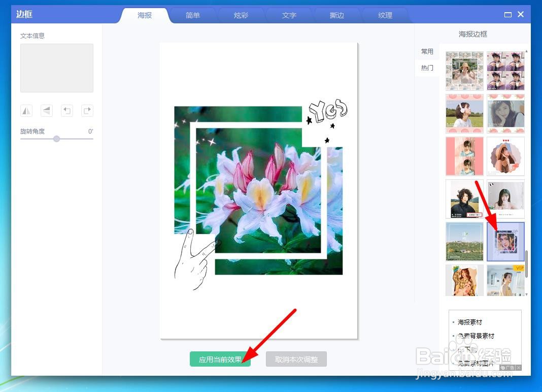This screenshot has height=392, width=542.
Task: Open the 免费背景素材 ad link
Action: (x=476, y=336)
